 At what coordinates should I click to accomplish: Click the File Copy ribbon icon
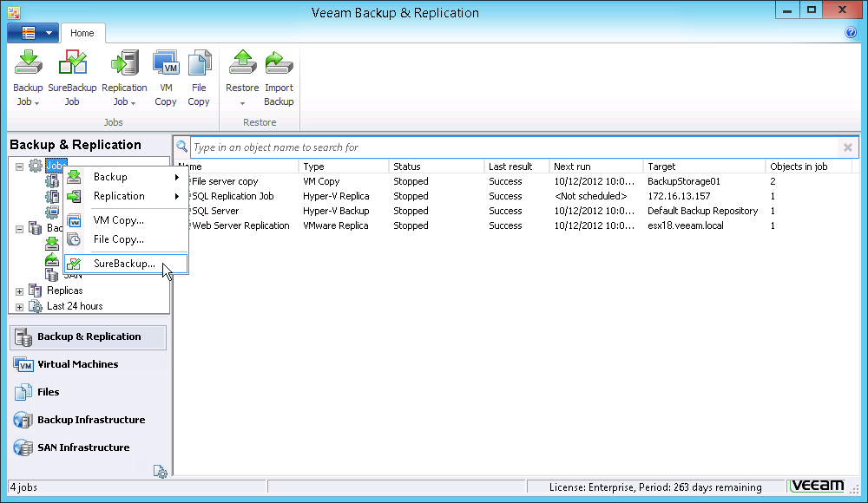pos(200,62)
